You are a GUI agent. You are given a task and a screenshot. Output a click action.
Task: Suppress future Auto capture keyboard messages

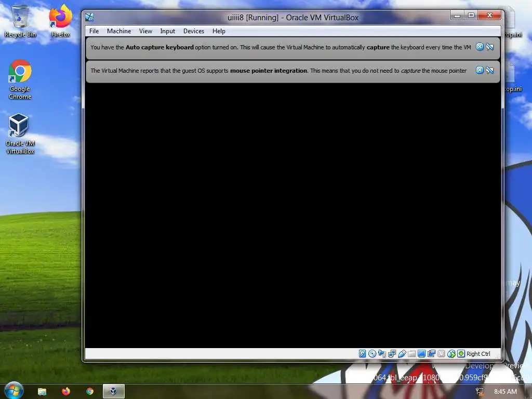(x=489, y=47)
